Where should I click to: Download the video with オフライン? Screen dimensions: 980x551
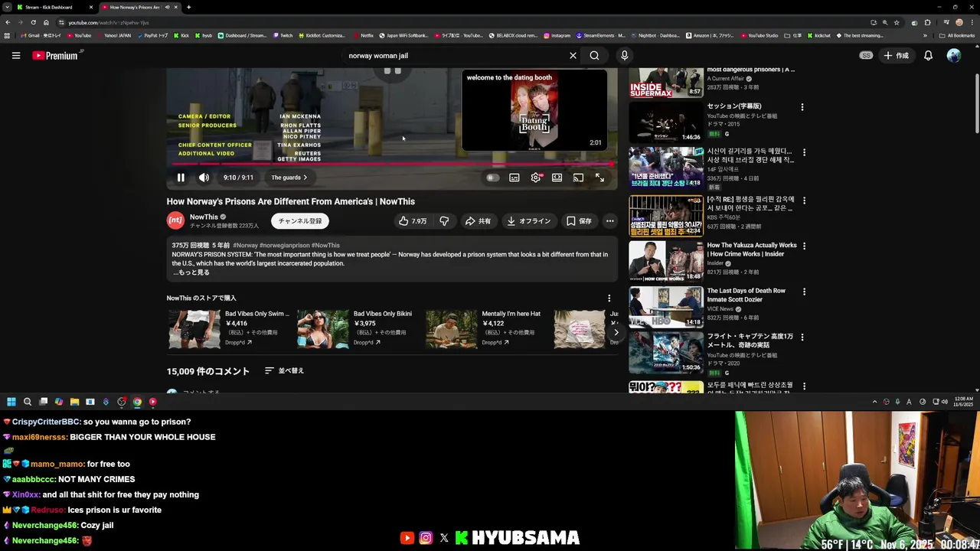pos(528,221)
